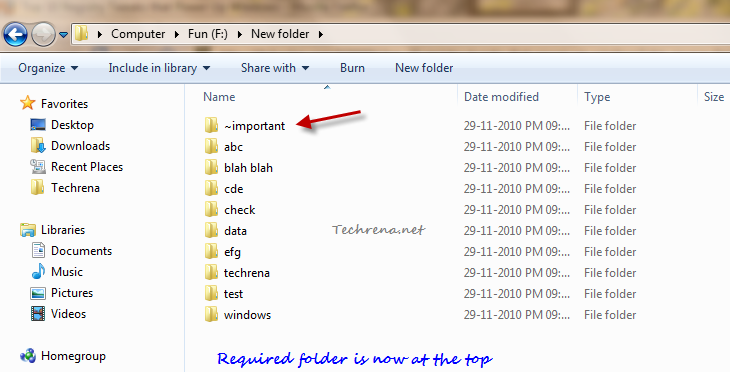Screen dimensions: 730x372
Task: Click Techrena folder icon in sidebar
Action: coord(37,188)
